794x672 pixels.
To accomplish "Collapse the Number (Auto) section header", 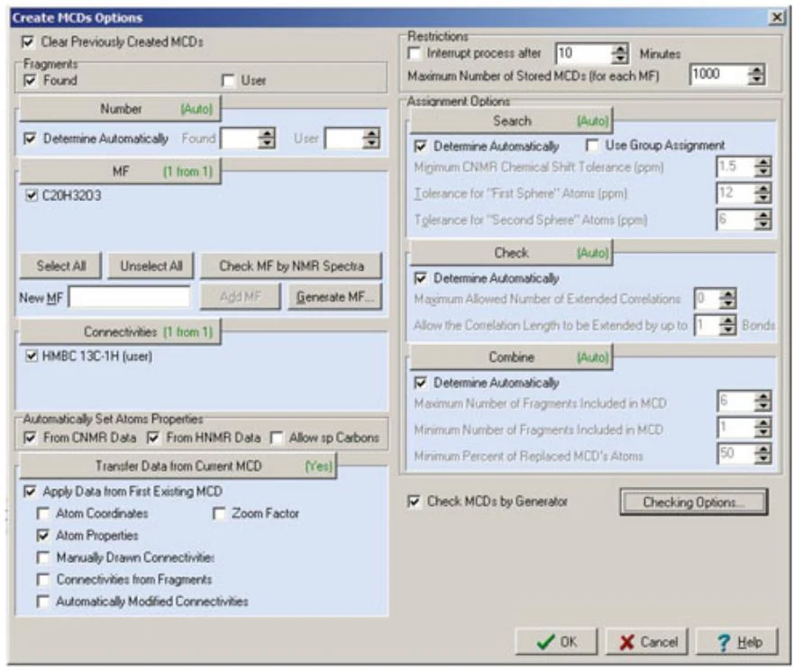I will click(120, 109).
